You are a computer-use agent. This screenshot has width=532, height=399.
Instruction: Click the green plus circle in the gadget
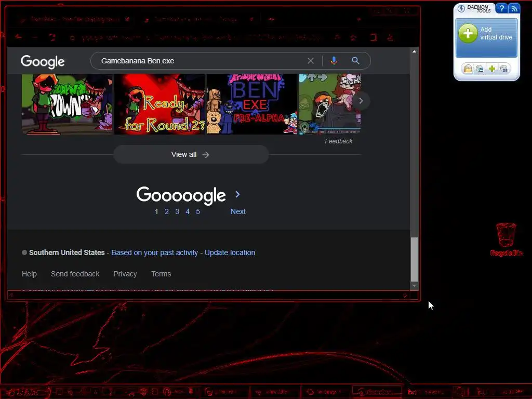coord(468,33)
